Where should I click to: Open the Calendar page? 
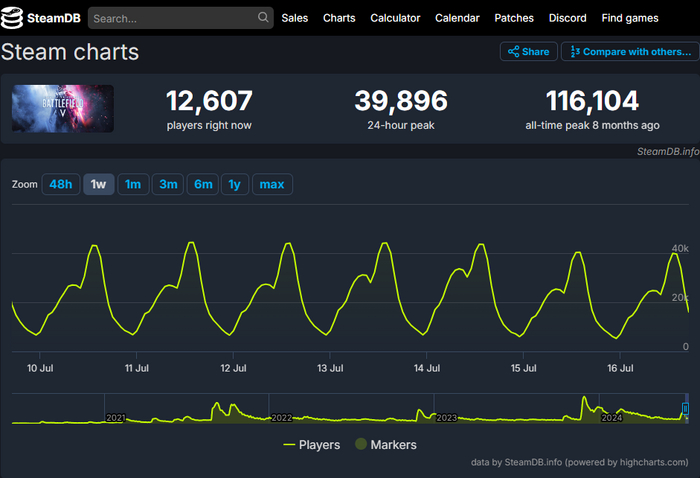tap(457, 18)
